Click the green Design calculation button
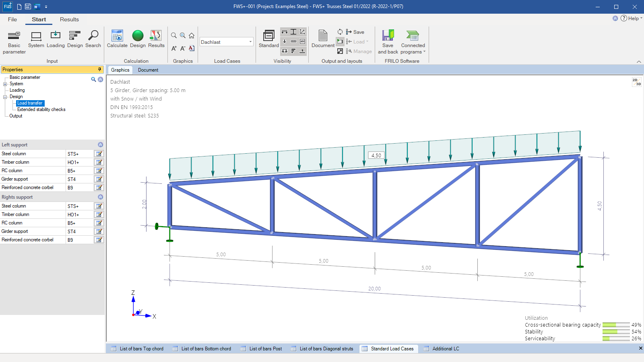Screen dimensions: 644x362 tap(138, 39)
